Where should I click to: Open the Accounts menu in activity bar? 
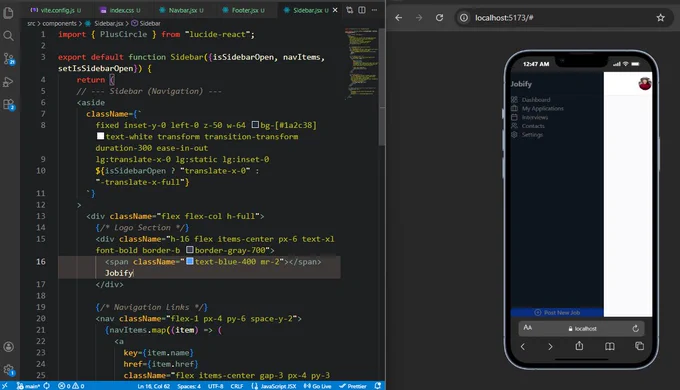click(8, 347)
